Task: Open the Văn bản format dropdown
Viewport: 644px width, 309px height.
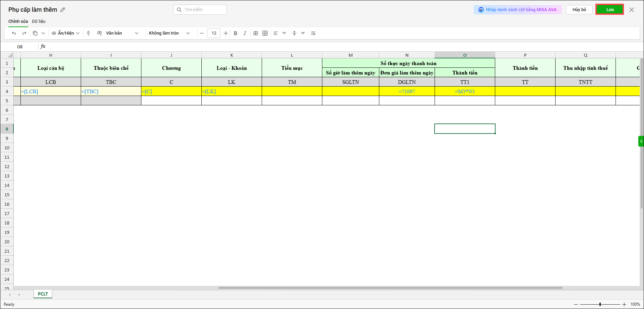Action: 122,33
